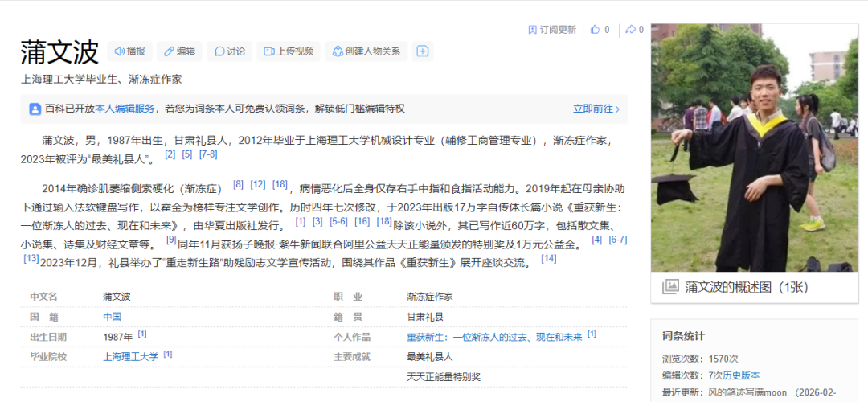Viewport: 868px width, 402px height.
Task: Open the 重获新生 work link in info table
Action: (x=494, y=337)
